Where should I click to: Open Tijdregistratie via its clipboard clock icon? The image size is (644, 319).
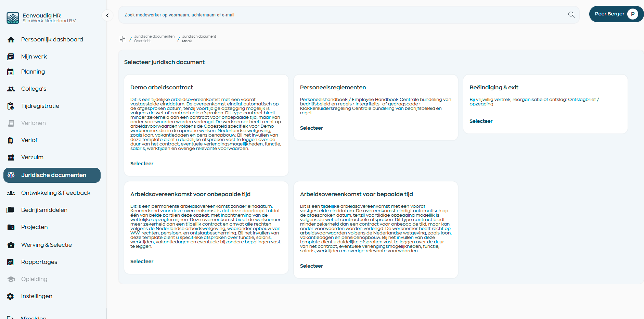click(11, 106)
